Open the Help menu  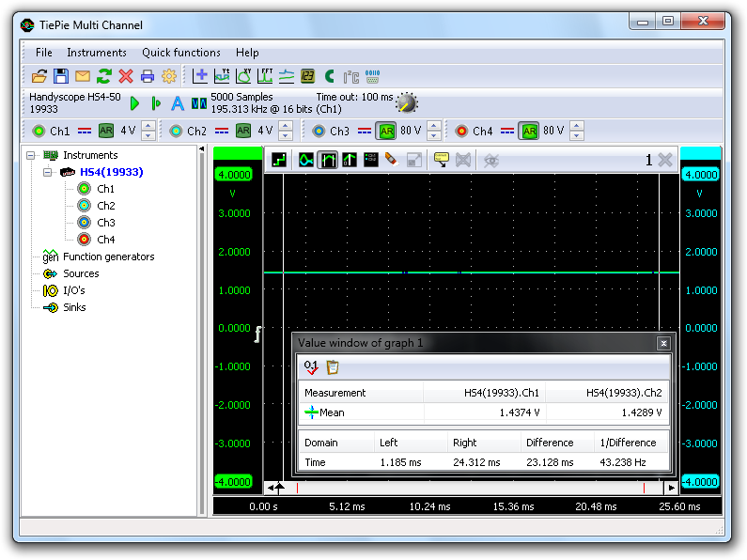[247, 53]
